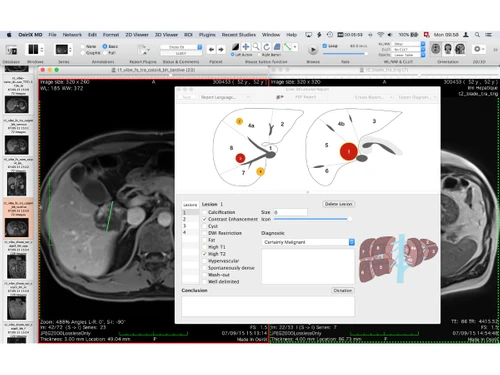Open the Database window icon
The image size is (500, 375).
click(x=12, y=50)
